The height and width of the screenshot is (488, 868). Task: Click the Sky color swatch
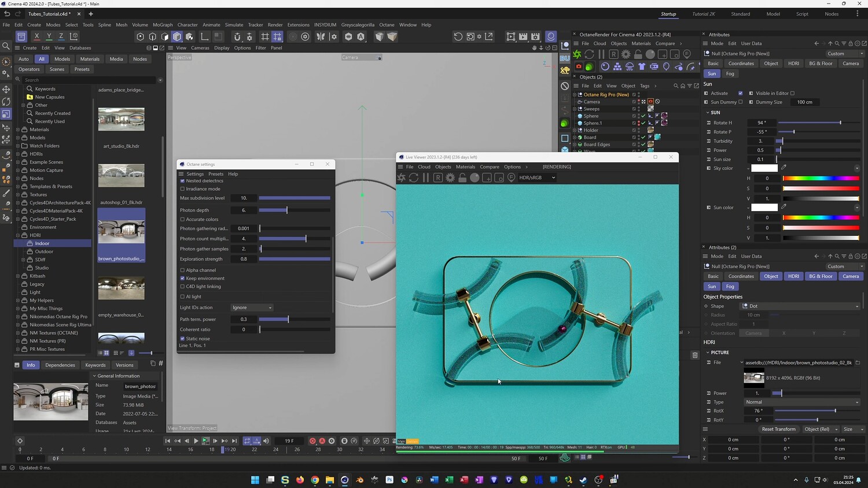764,168
